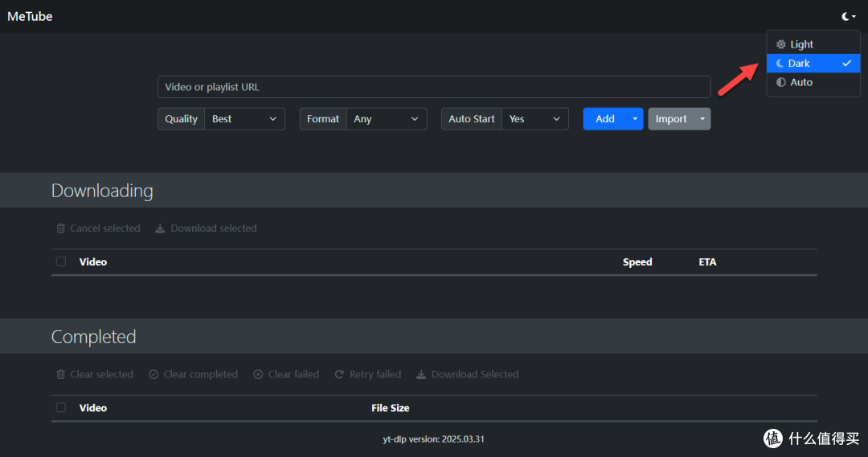Click the Quality label
This screenshot has width=868, height=457.
tap(181, 119)
